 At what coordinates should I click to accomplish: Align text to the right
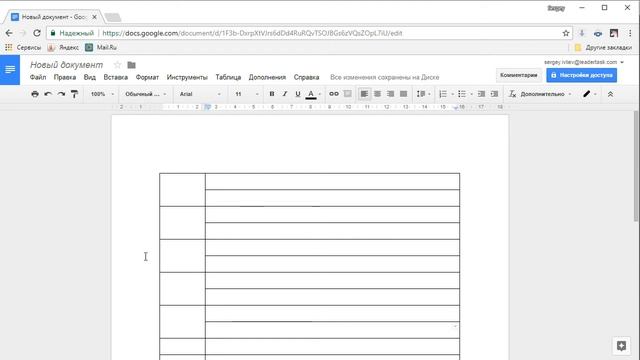tap(391, 94)
